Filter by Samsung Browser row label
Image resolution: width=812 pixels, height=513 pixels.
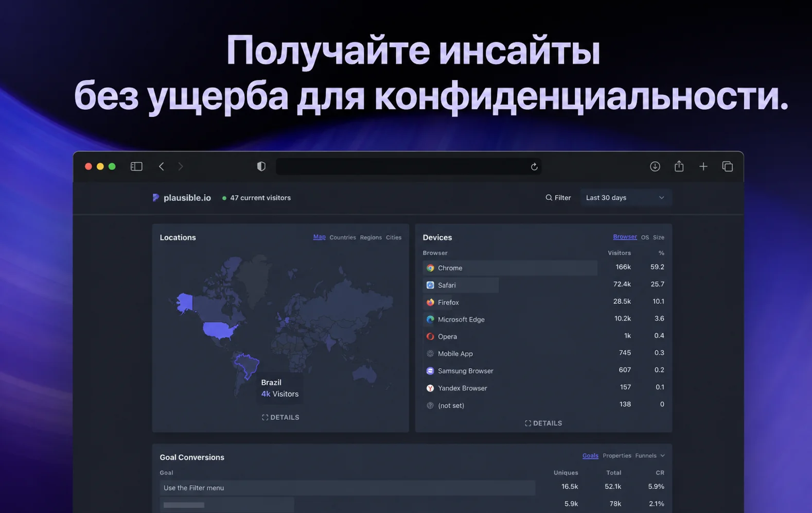(466, 371)
